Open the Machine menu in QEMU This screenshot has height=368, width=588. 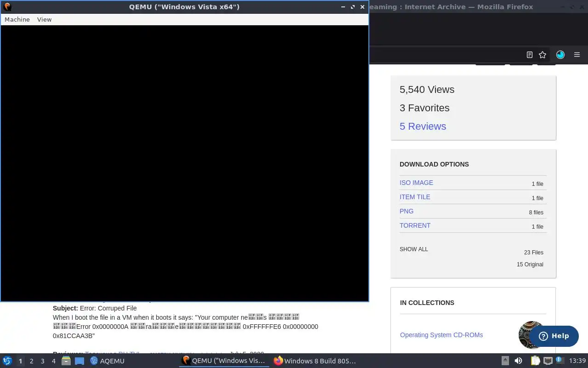pyautogui.click(x=17, y=19)
